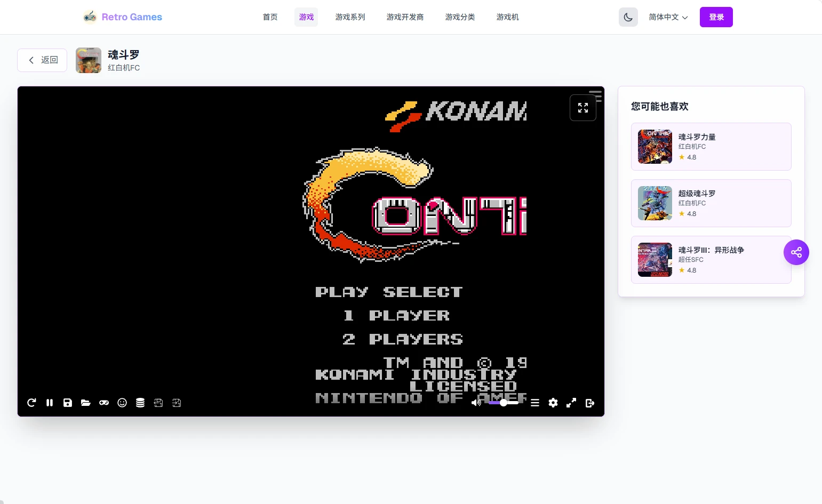
Task: Click the 返回 back button
Action: pyautogui.click(x=42, y=60)
